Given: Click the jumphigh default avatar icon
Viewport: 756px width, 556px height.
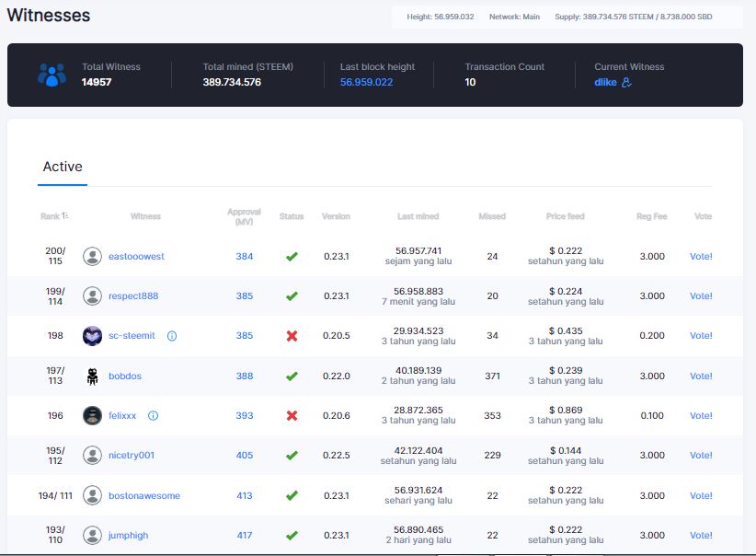Looking at the screenshot, I should 92,535.
